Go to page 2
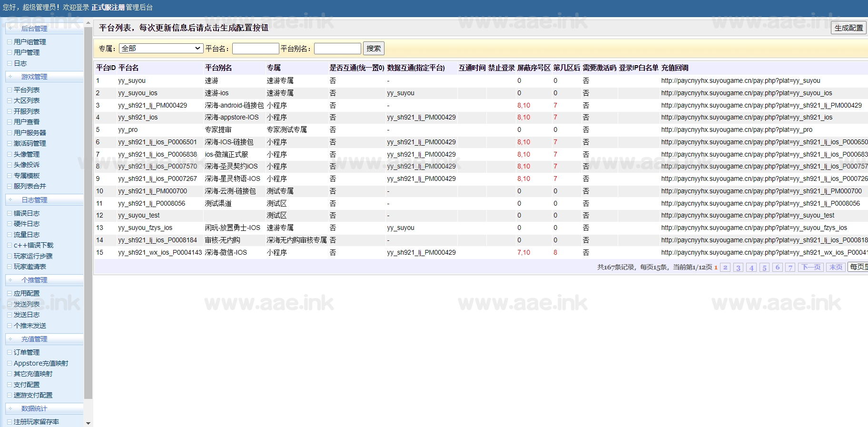Image resolution: width=868 pixels, height=427 pixels. (725, 268)
